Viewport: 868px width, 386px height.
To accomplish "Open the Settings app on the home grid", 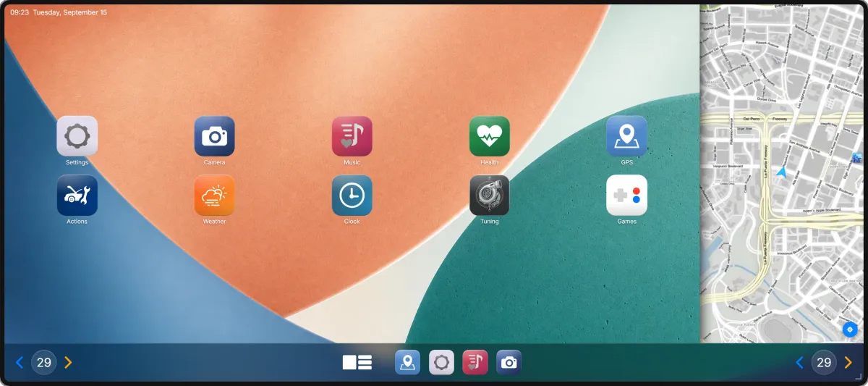I will pyautogui.click(x=77, y=136).
